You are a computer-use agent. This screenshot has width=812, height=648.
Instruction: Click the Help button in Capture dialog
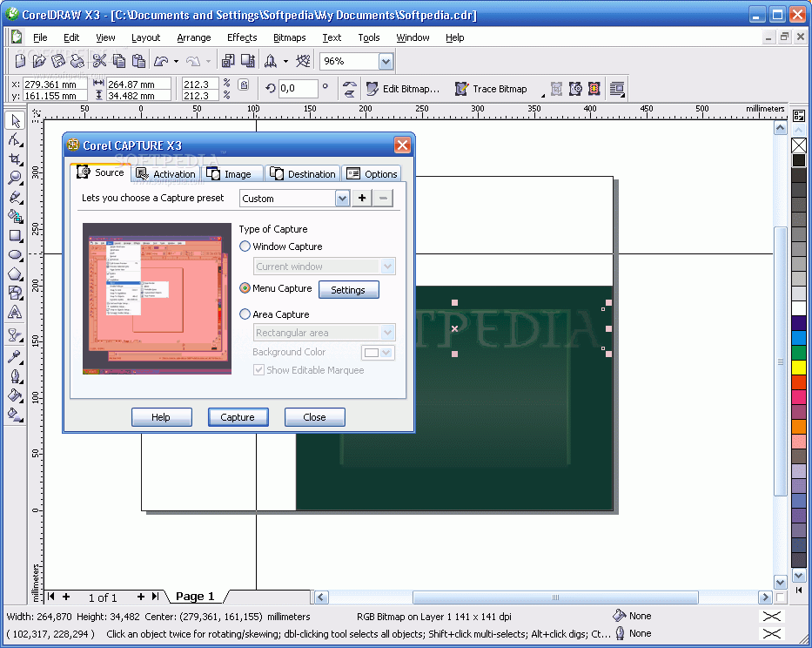pyautogui.click(x=161, y=417)
